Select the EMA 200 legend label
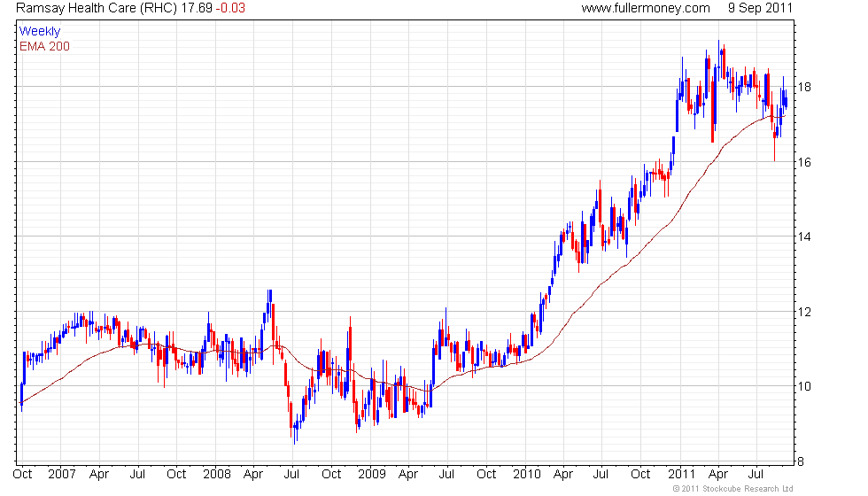Viewport: 868px width, 496px height. [44, 46]
